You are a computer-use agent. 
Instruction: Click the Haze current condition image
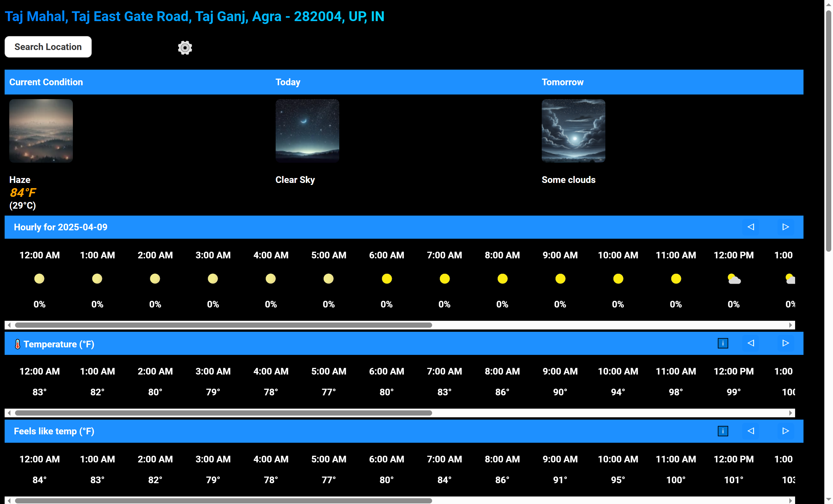41,131
